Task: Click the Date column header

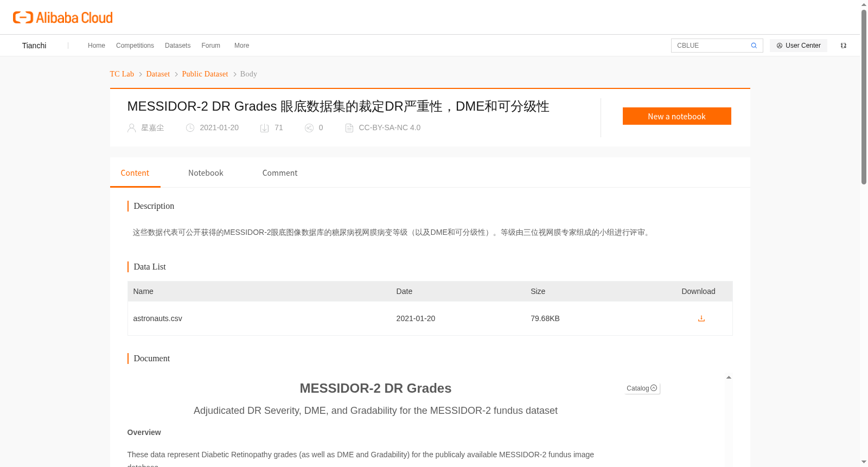Action: point(404,291)
